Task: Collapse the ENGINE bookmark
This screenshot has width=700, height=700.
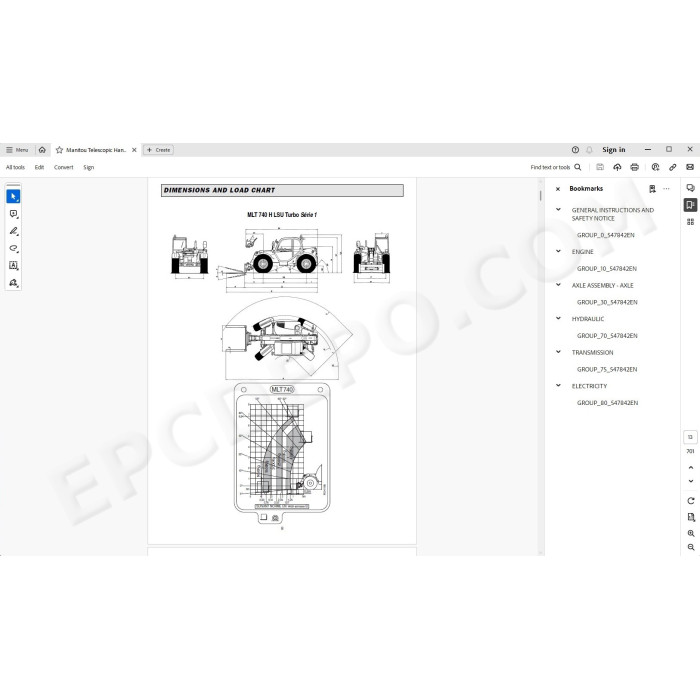Action: click(558, 251)
